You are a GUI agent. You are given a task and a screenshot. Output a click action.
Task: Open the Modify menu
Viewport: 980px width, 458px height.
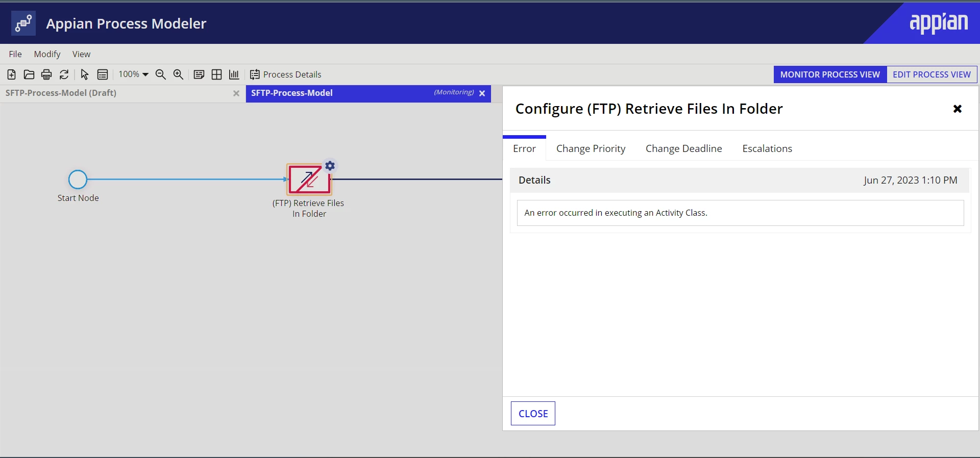pos(47,54)
